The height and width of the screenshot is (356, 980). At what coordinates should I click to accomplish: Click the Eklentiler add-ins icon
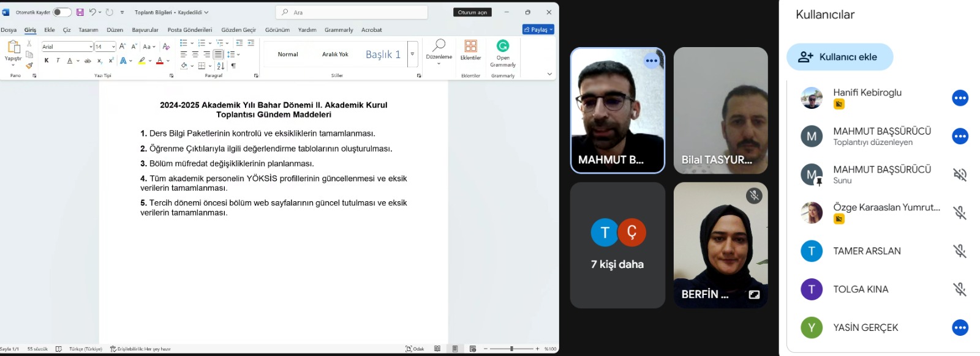470,50
